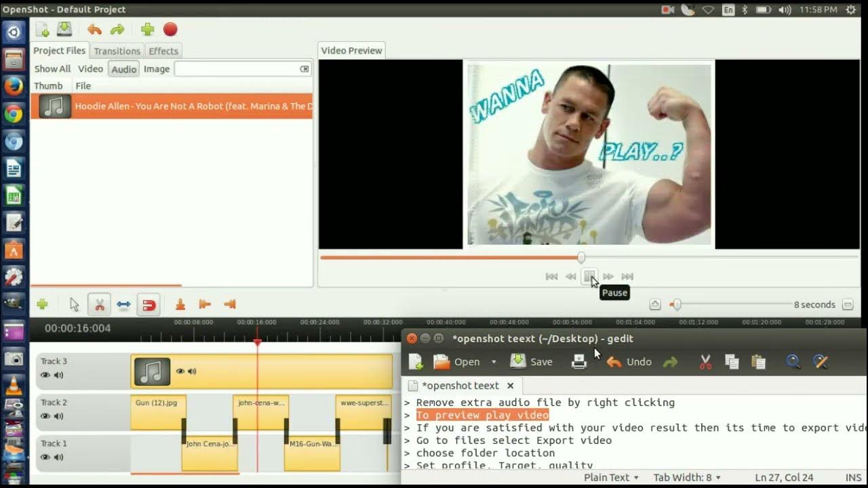Viewport: 868px width, 488px height.
Task: Mute Track 1 speaker icon
Action: tap(59, 457)
